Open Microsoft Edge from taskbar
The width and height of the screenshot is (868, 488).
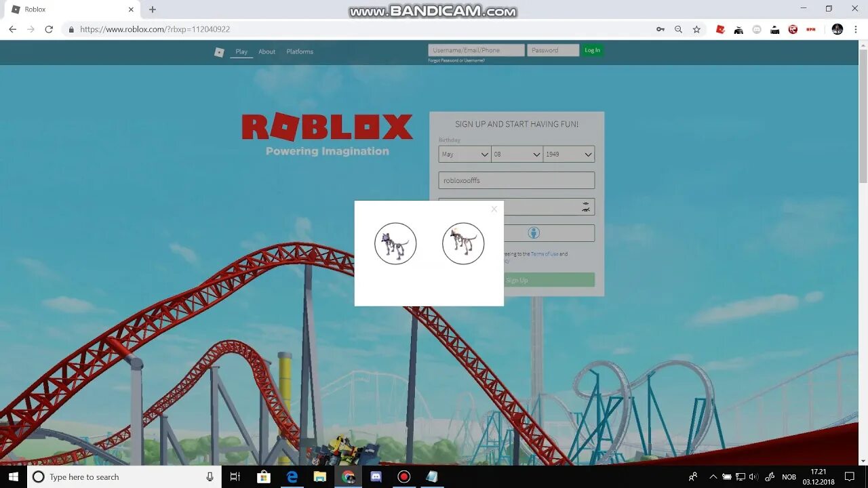(292, 476)
